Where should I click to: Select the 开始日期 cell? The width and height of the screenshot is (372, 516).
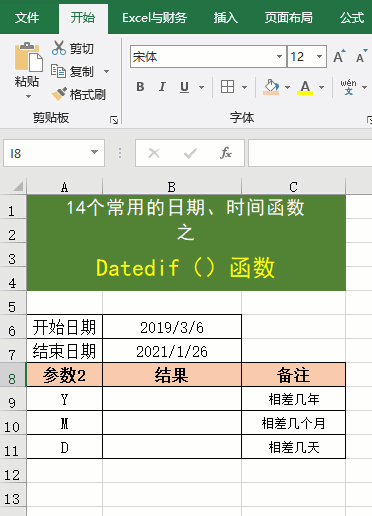tap(64, 327)
